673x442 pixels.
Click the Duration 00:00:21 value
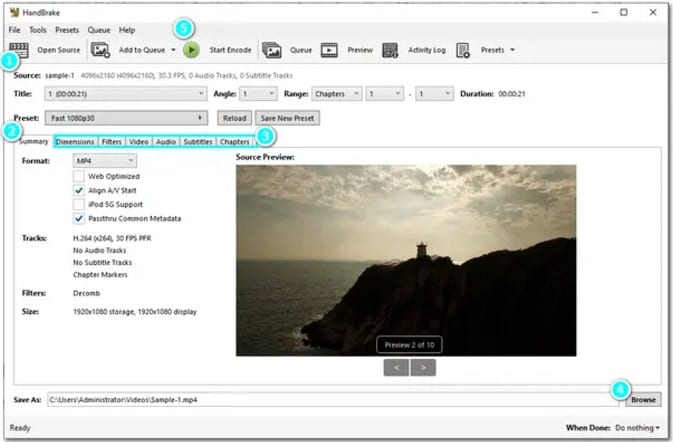click(x=512, y=94)
